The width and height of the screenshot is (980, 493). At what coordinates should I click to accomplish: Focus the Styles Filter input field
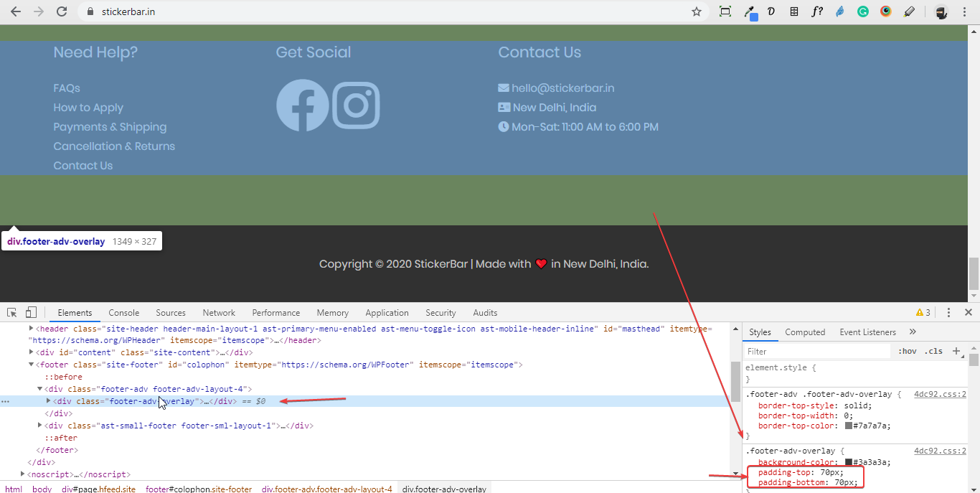(817, 351)
